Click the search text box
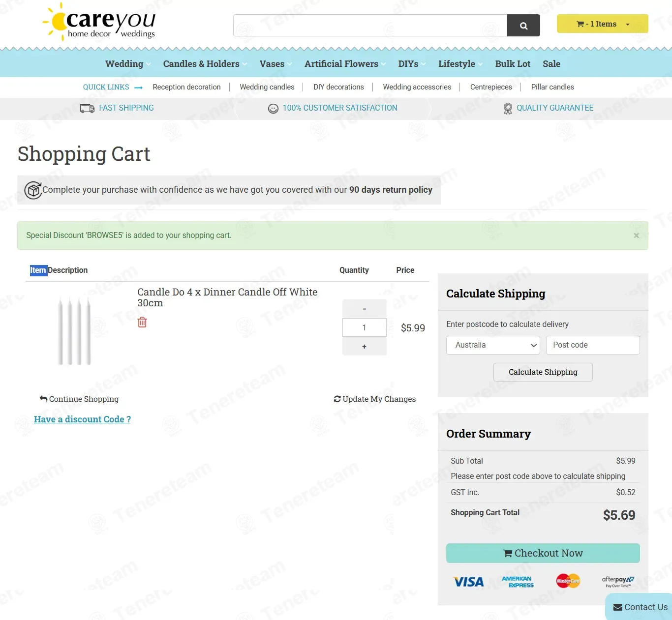This screenshot has height=620, width=672. [x=370, y=26]
